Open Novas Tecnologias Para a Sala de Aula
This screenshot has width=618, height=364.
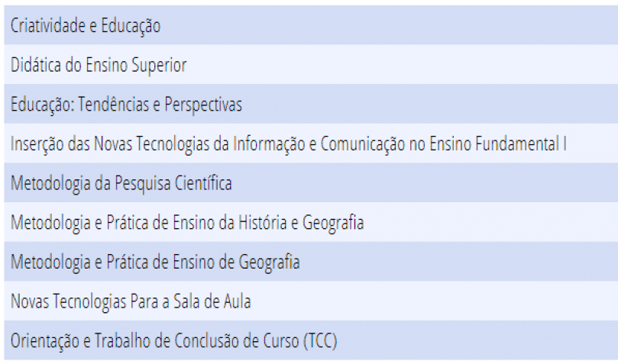(x=311, y=301)
